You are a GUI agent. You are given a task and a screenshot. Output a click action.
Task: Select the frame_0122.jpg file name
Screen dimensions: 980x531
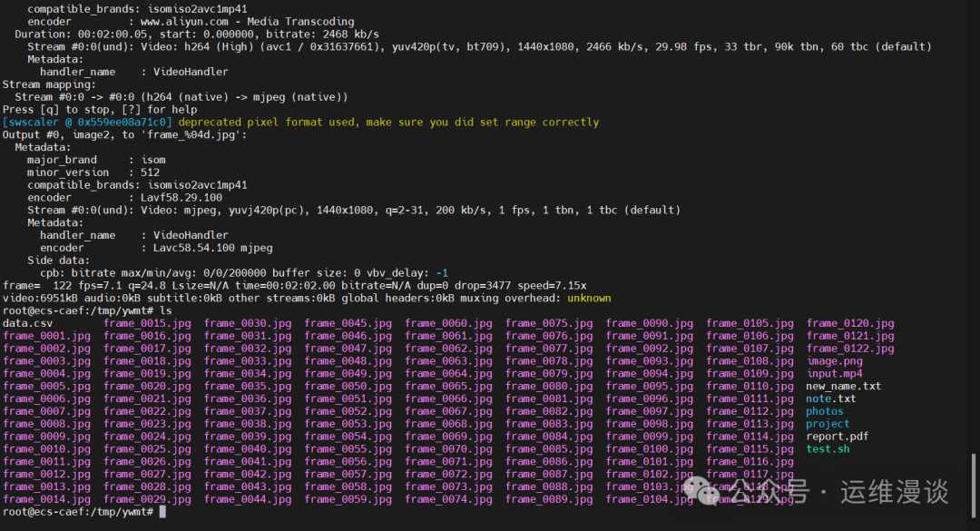point(849,349)
